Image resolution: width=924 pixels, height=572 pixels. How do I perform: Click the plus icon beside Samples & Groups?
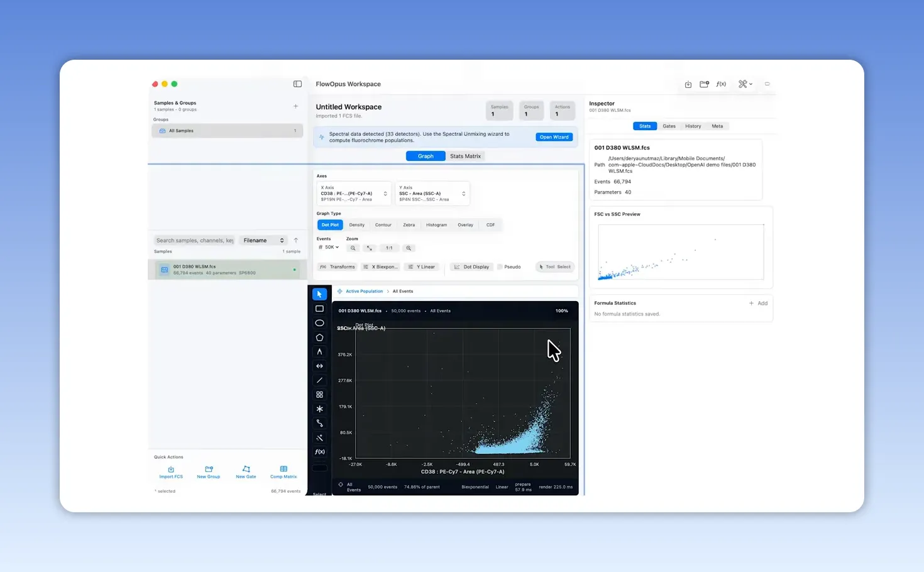pos(295,106)
